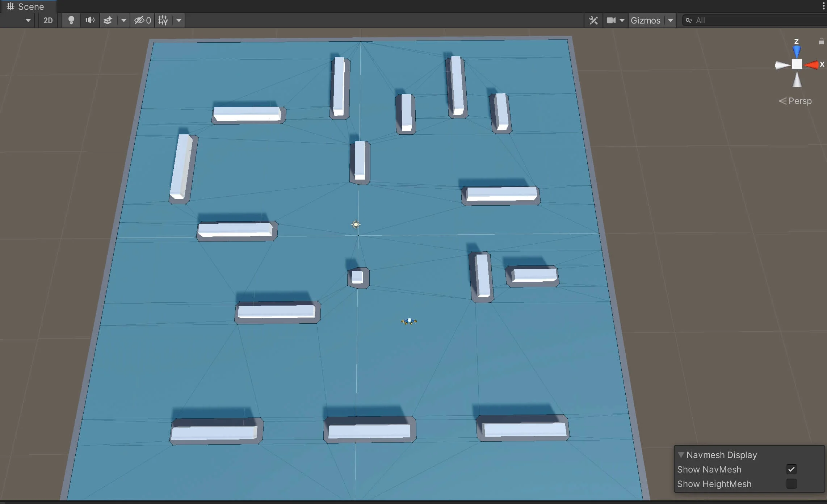Image resolution: width=827 pixels, height=504 pixels.
Task: Click the orientation gizmo lock icon
Action: 821,41
